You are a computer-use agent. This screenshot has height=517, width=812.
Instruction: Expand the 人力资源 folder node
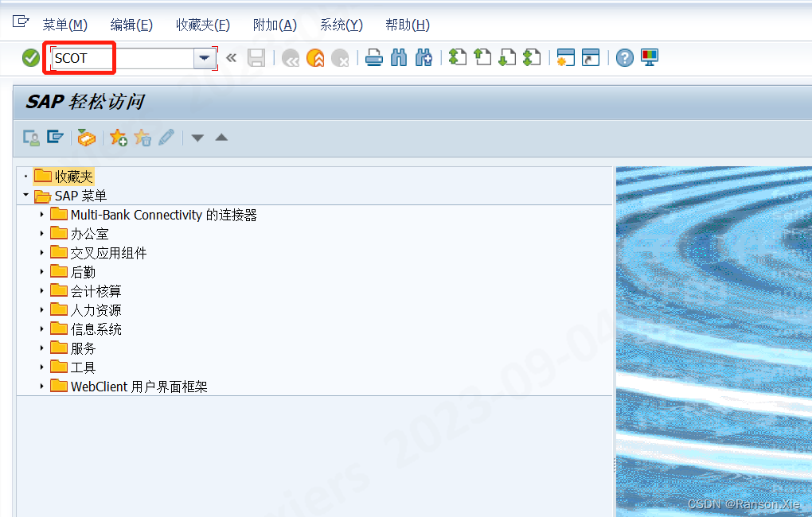(x=42, y=310)
